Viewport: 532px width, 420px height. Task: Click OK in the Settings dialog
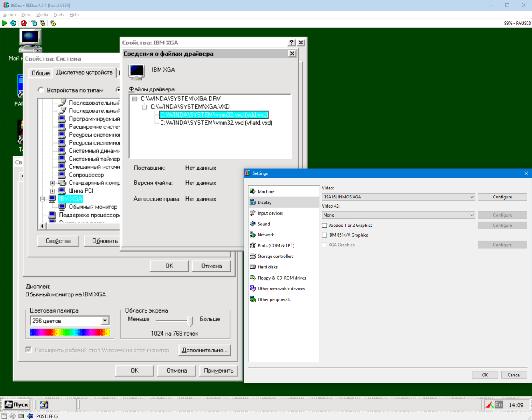tap(485, 375)
